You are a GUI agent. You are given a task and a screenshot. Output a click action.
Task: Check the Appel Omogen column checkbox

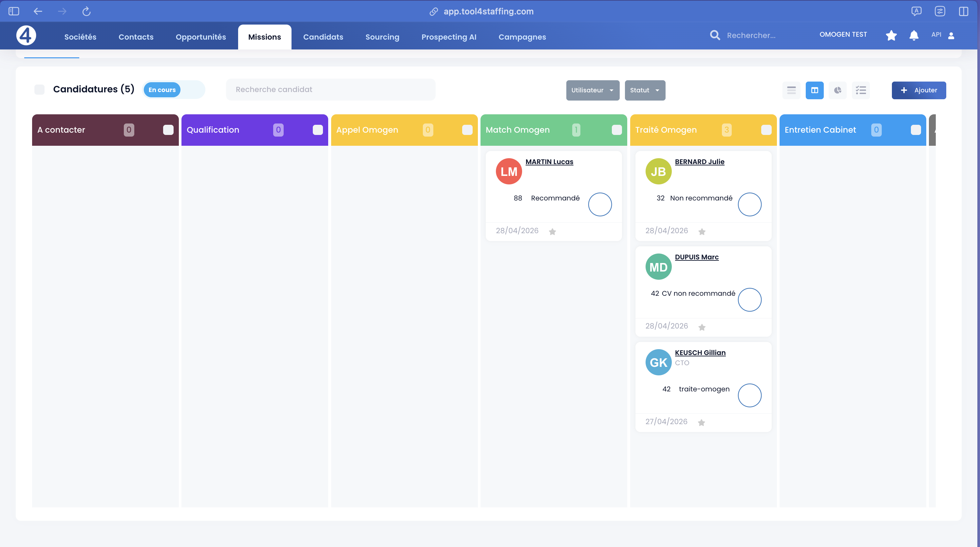pos(467,130)
